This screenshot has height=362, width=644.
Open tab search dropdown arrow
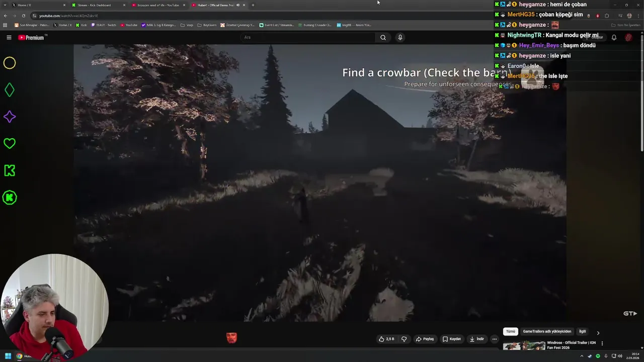(x=5, y=5)
